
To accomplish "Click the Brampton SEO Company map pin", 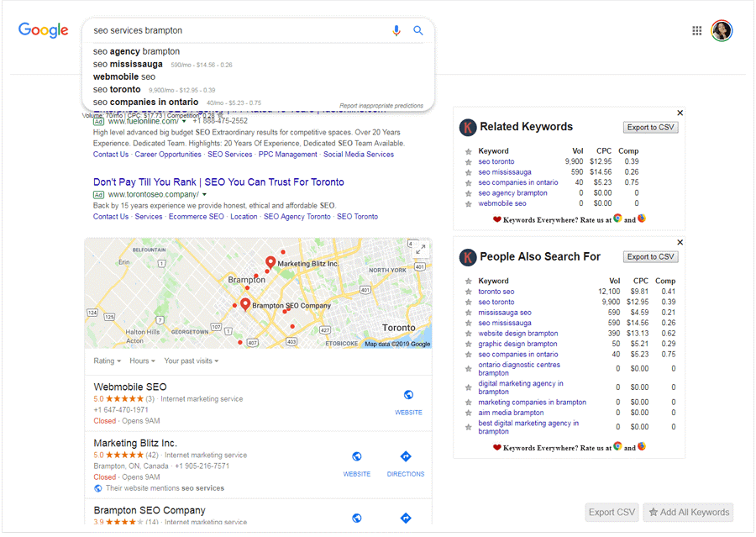I will pyautogui.click(x=245, y=304).
